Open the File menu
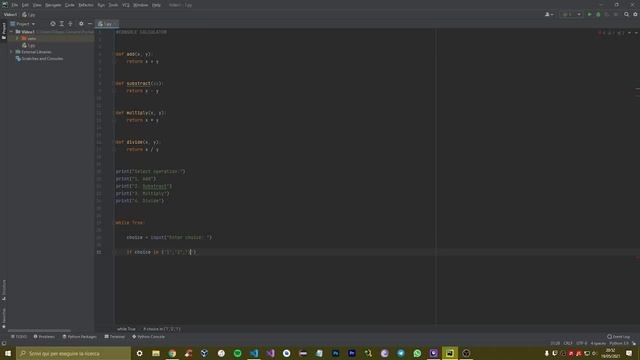The height and width of the screenshot is (360, 640). click(x=15, y=5)
